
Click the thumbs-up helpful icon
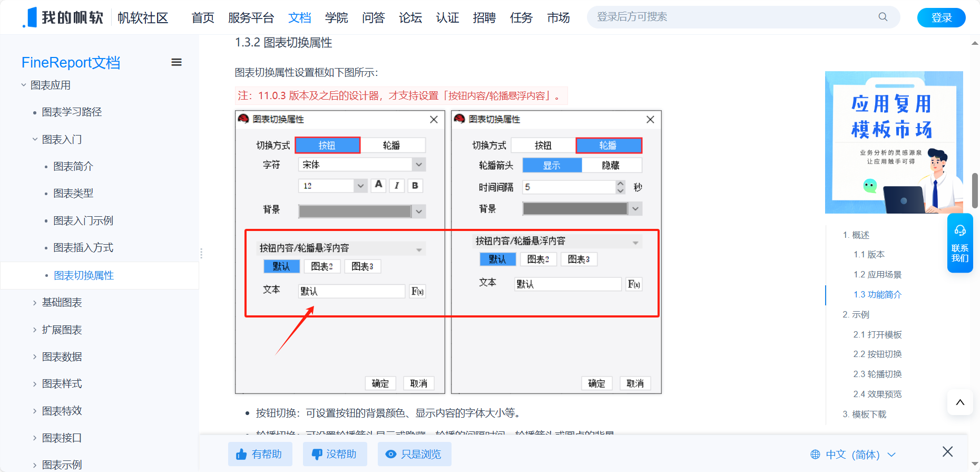point(241,454)
